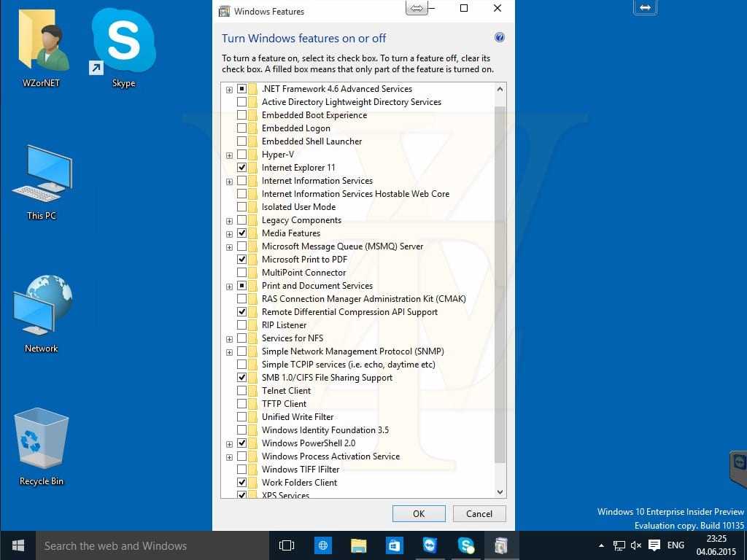
Task: Uncheck the Internet Explorer 11 checkbox
Action: coord(241,168)
